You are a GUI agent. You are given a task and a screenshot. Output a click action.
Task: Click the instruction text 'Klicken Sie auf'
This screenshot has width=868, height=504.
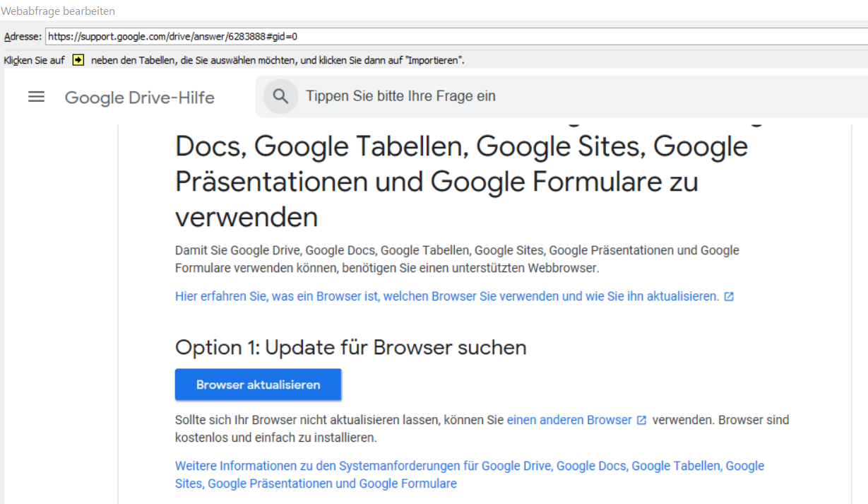(x=34, y=61)
